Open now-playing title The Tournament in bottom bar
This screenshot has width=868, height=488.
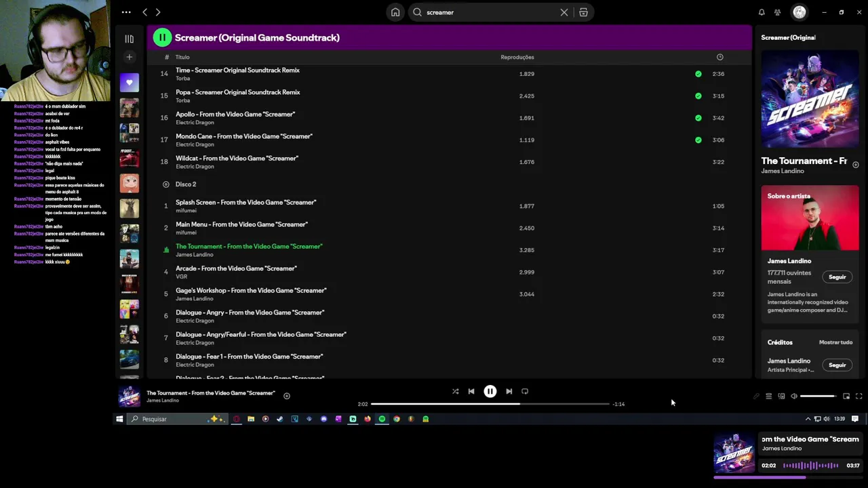(211, 393)
